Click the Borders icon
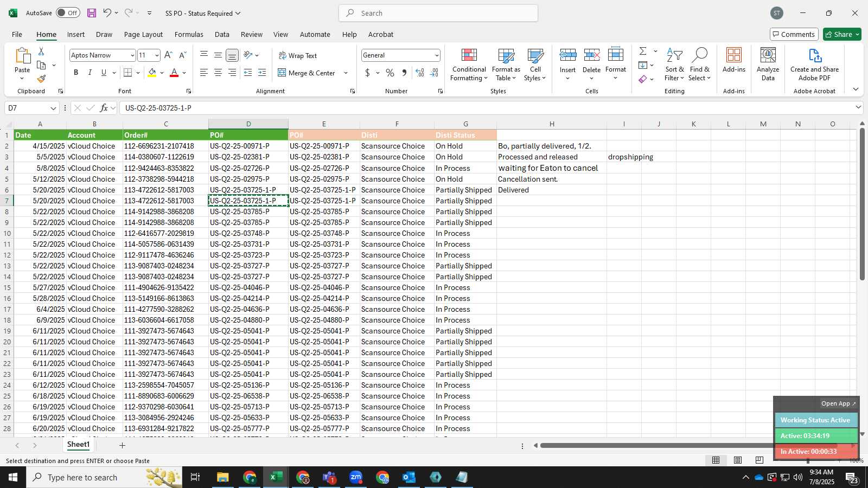Screen dimensions: 868x488 point(128,73)
